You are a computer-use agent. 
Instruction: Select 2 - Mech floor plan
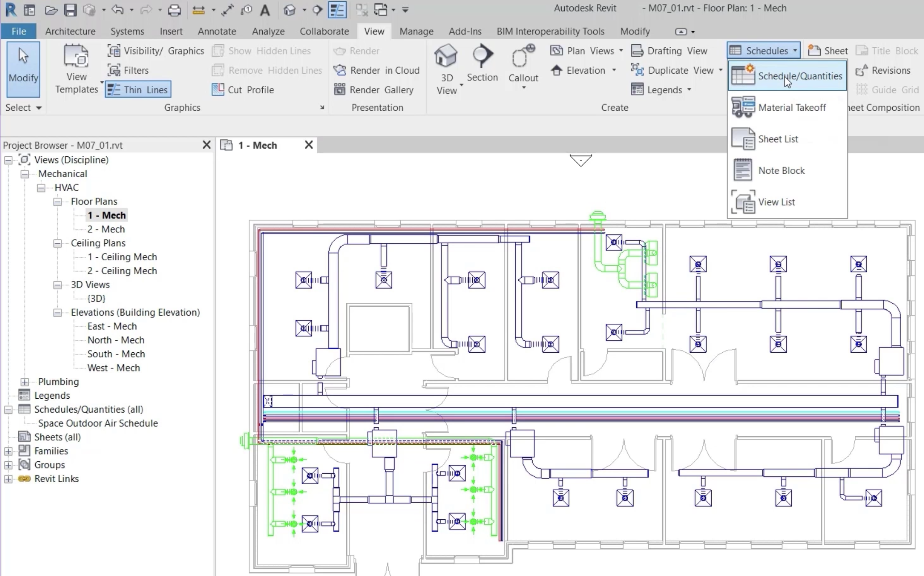pos(106,229)
